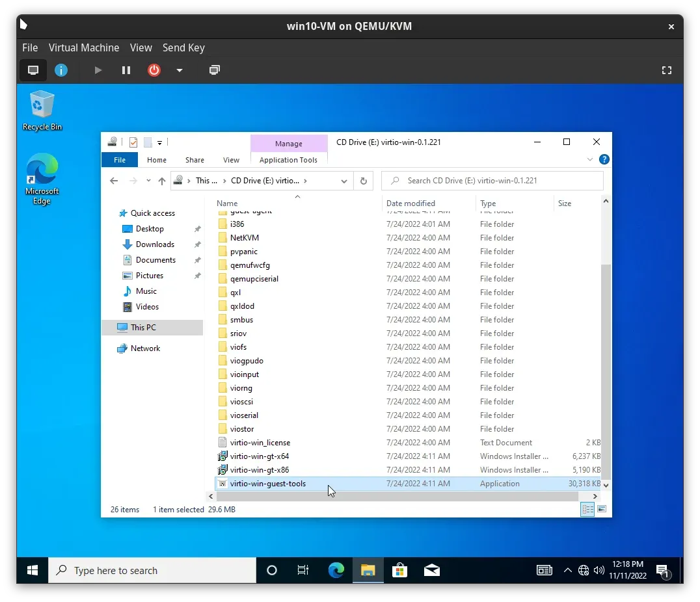Select the viostor folder
Screen dimensions: 700x602
pos(408,428)
